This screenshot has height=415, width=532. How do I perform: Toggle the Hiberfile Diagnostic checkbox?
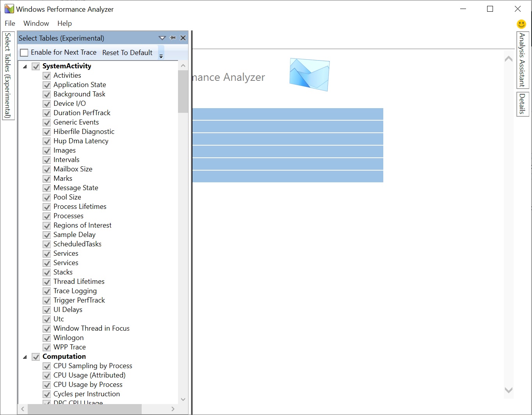click(46, 132)
